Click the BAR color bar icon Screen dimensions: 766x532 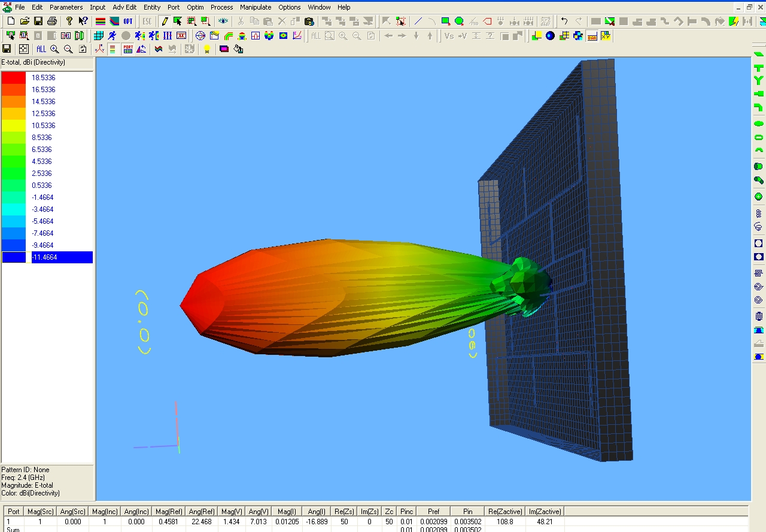(x=592, y=35)
